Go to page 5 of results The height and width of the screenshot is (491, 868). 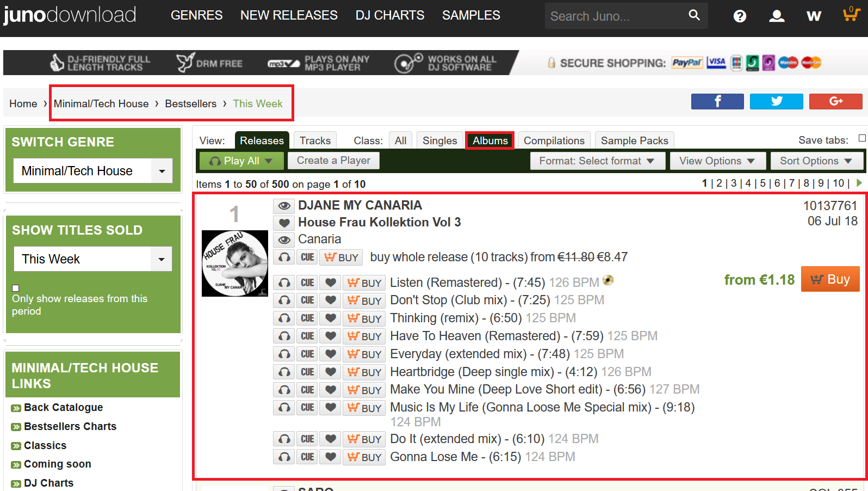click(762, 183)
